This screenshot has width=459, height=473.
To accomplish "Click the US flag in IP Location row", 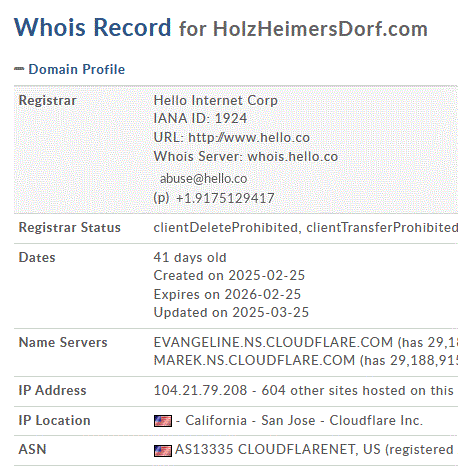I will click(x=163, y=421).
